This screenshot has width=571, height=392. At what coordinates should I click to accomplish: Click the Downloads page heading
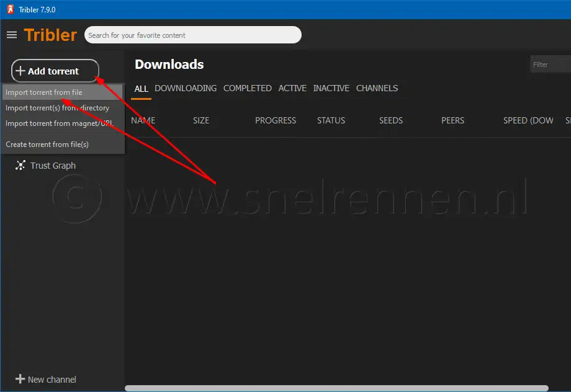169,65
